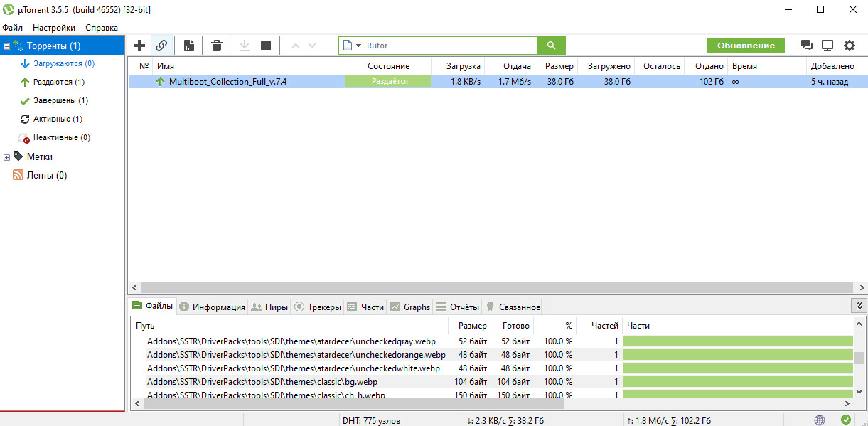The height and width of the screenshot is (426, 868).
Task: Click the RSS feed icon beside Ленты
Action: [18, 175]
